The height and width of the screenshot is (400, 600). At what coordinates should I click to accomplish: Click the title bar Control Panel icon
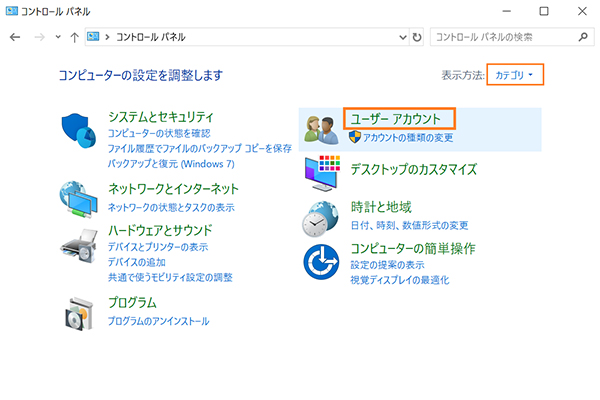click(x=11, y=11)
